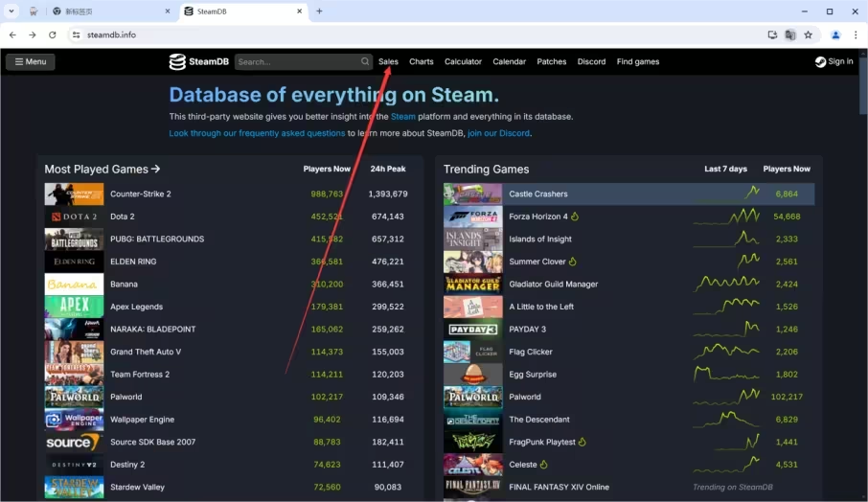Click the flame icon beside Summer Clover
868x502 pixels.
coord(572,262)
